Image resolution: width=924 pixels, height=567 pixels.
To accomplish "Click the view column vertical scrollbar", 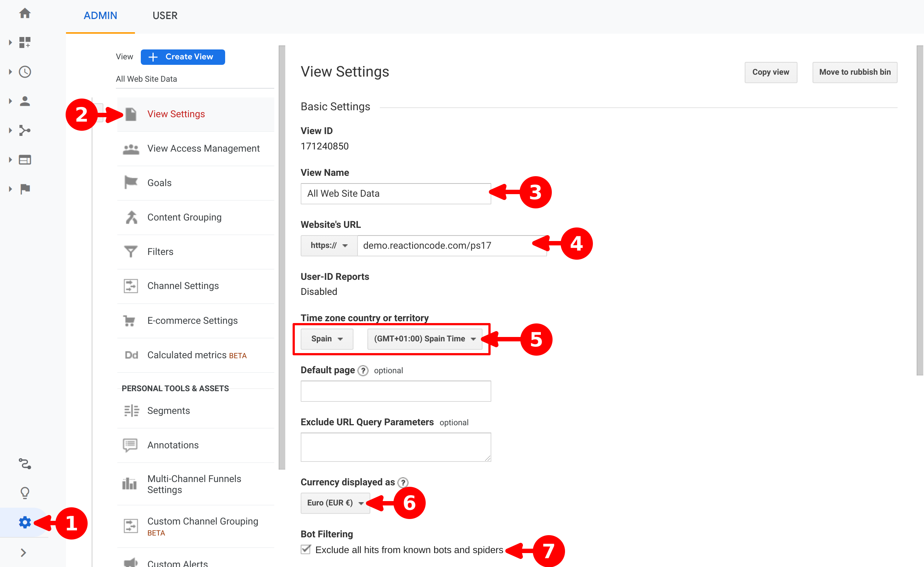I will (282, 257).
